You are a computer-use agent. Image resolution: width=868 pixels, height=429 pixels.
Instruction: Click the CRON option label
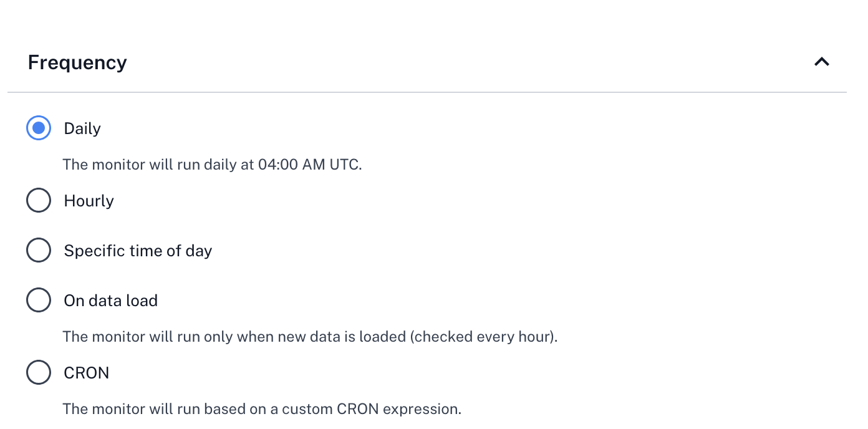click(87, 373)
